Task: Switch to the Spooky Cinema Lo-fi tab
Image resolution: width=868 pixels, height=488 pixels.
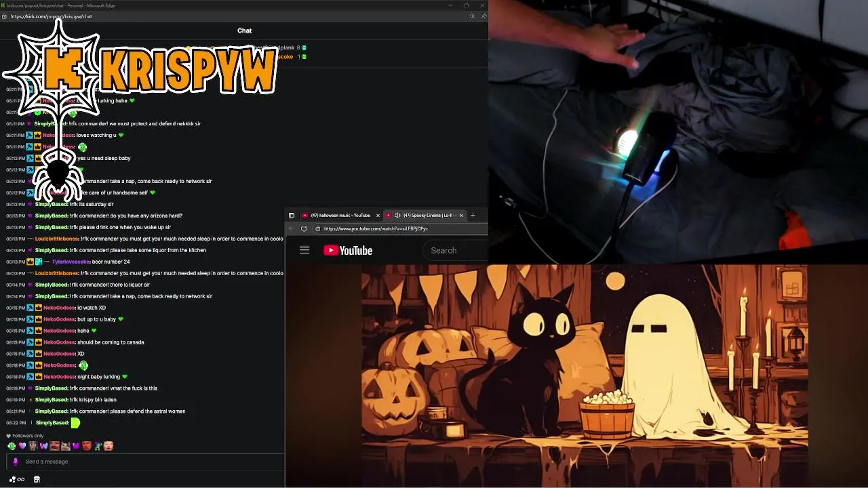Action: coord(424,216)
